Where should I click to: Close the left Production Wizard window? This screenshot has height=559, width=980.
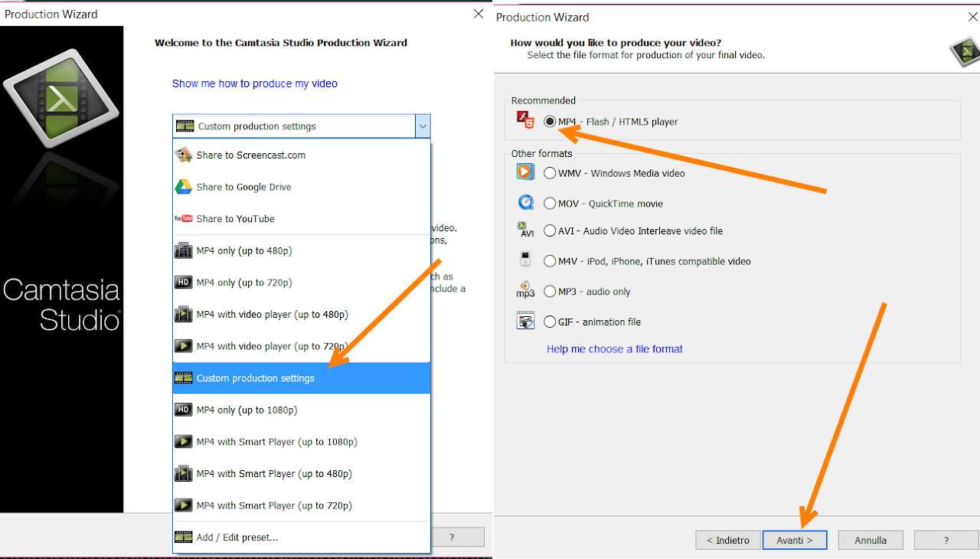click(x=479, y=14)
